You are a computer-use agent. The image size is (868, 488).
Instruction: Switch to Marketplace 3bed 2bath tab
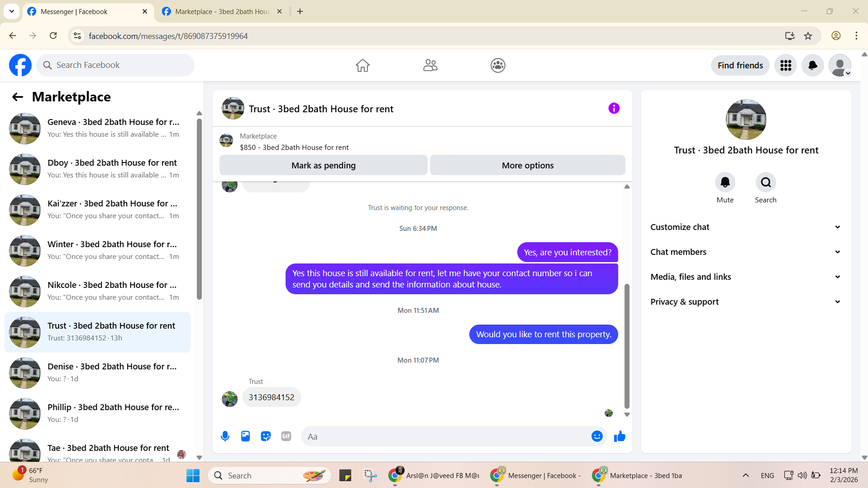pyautogui.click(x=222, y=11)
